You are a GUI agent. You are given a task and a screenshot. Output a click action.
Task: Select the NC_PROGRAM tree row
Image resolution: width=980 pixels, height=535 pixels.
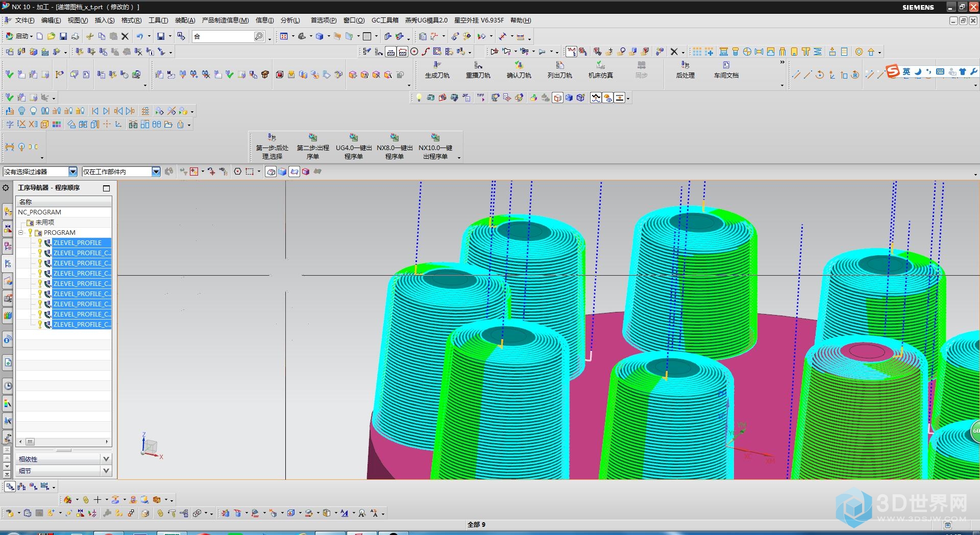(64, 212)
